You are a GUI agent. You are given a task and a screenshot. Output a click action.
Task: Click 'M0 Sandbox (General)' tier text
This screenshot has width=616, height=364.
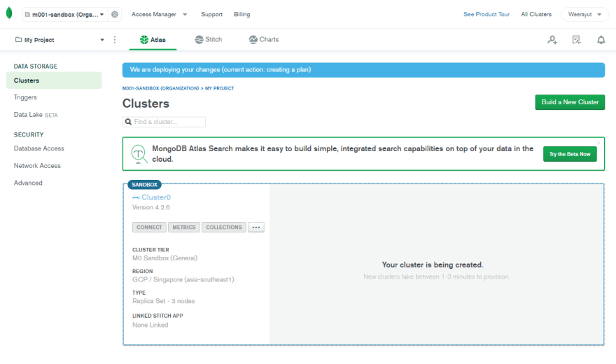[165, 258]
